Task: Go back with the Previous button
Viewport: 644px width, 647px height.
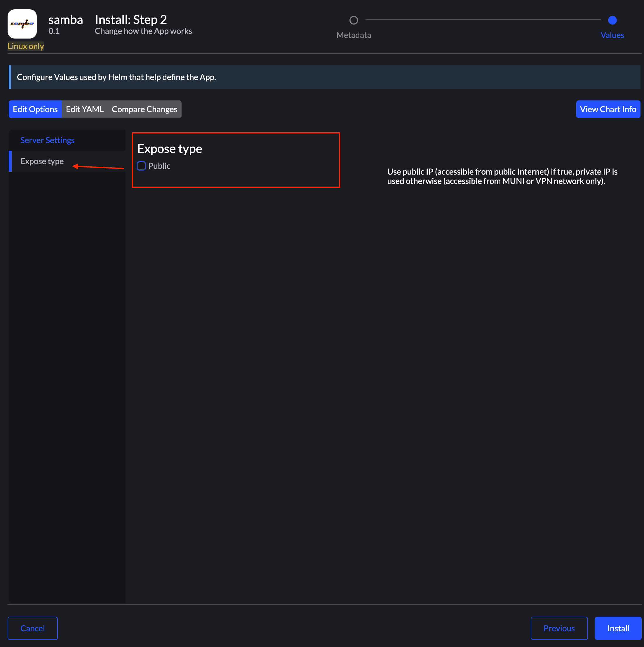Action: (x=558, y=628)
